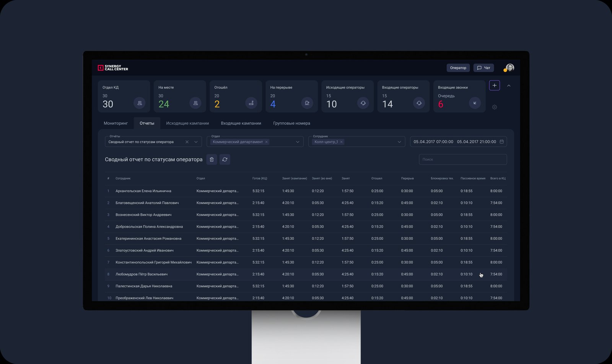Select row Любомудров Пётр Васильевич

pos(306,274)
